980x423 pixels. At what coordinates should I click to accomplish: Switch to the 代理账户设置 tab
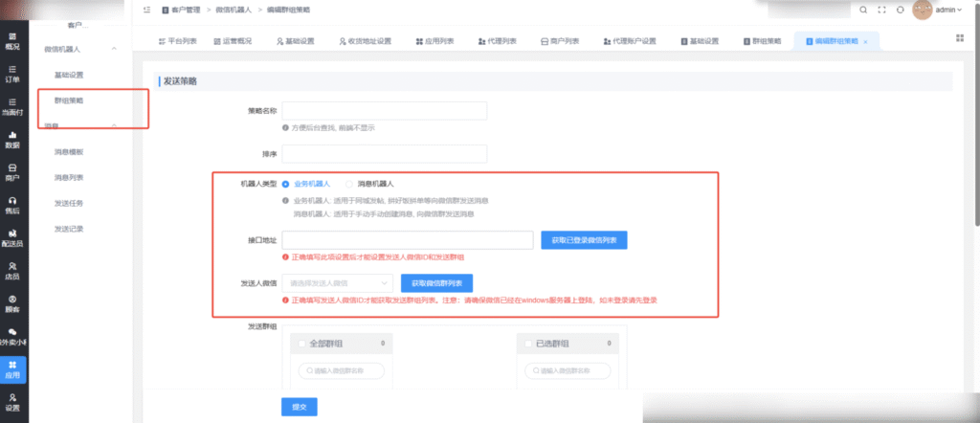pyautogui.click(x=630, y=41)
